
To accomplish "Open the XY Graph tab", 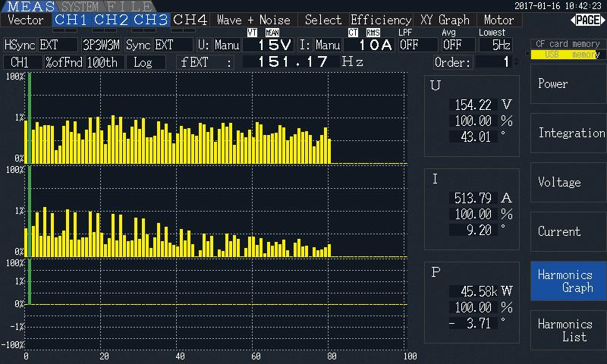I will [445, 20].
